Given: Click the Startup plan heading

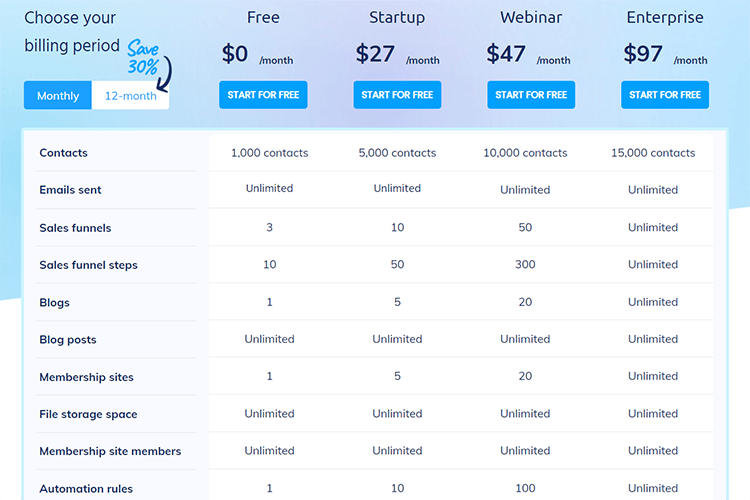Looking at the screenshot, I should 397,17.
